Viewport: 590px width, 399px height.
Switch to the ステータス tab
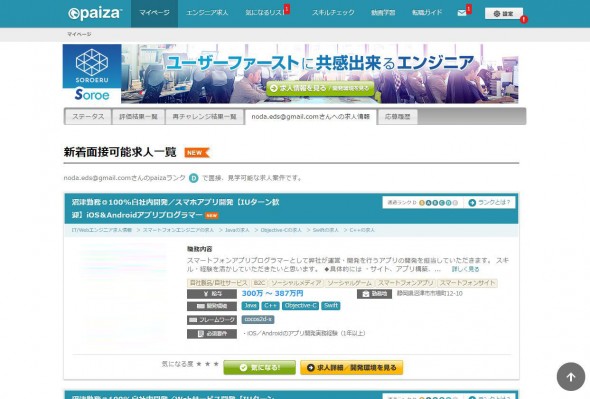point(88,117)
